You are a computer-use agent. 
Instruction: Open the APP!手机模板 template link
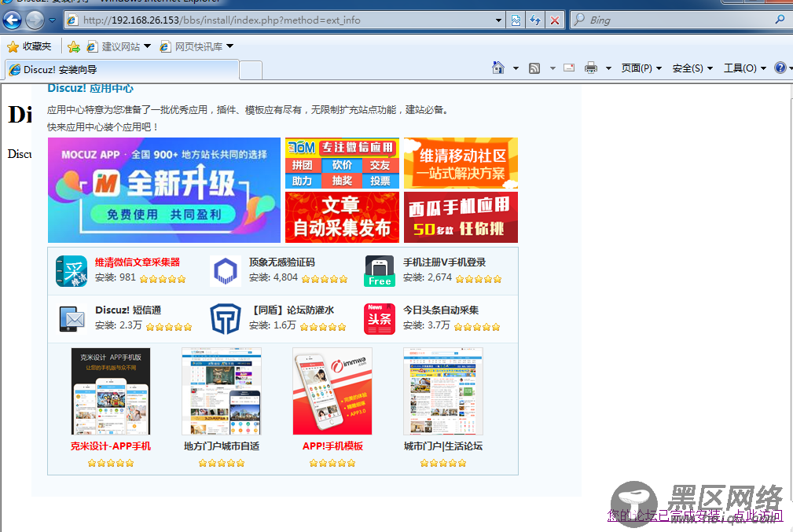tap(332, 446)
